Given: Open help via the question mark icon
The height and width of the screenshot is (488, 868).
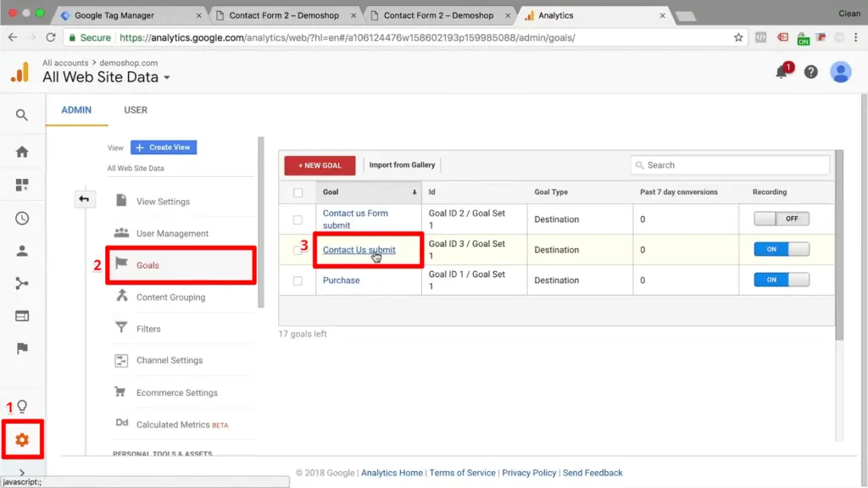Looking at the screenshot, I should point(810,72).
